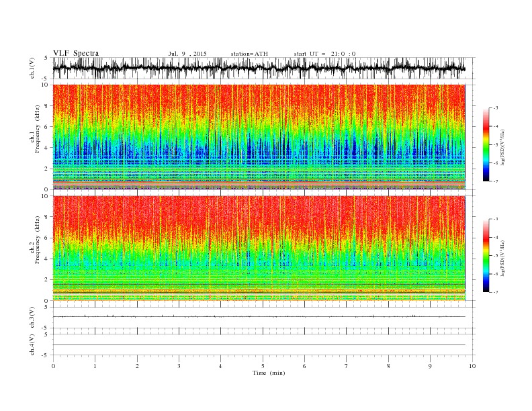Click the "1" tick on time axis
This screenshot has width=532, height=411.
click(x=95, y=366)
